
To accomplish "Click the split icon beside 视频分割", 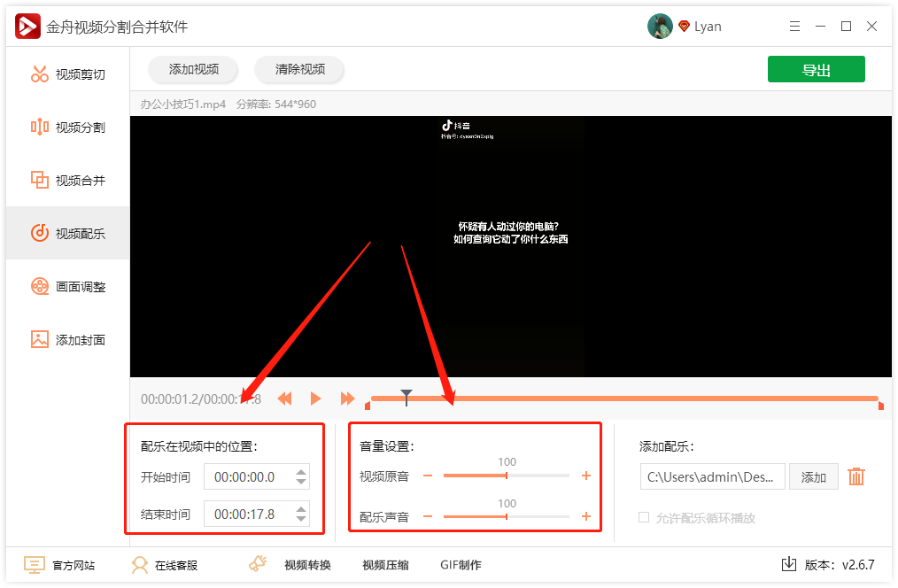I will [40, 127].
